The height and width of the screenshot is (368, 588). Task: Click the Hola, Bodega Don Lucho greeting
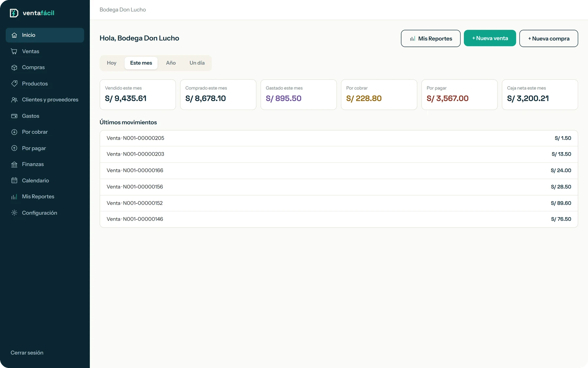139,38
